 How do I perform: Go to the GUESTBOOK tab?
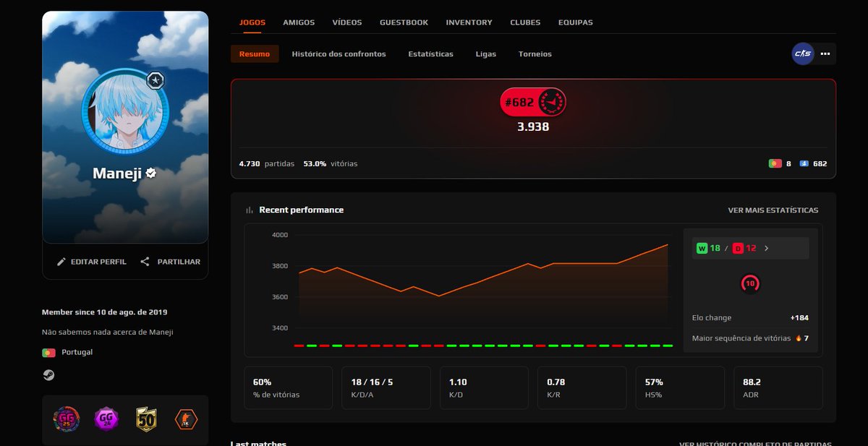[x=404, y=22]
